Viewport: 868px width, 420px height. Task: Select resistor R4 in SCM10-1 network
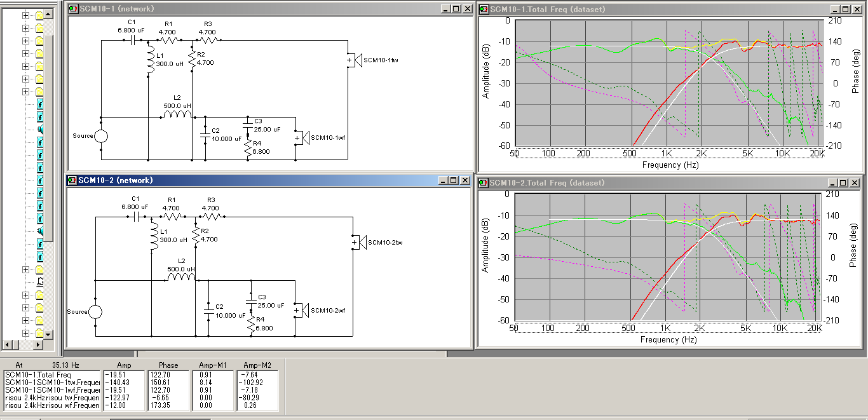[248, 148]
